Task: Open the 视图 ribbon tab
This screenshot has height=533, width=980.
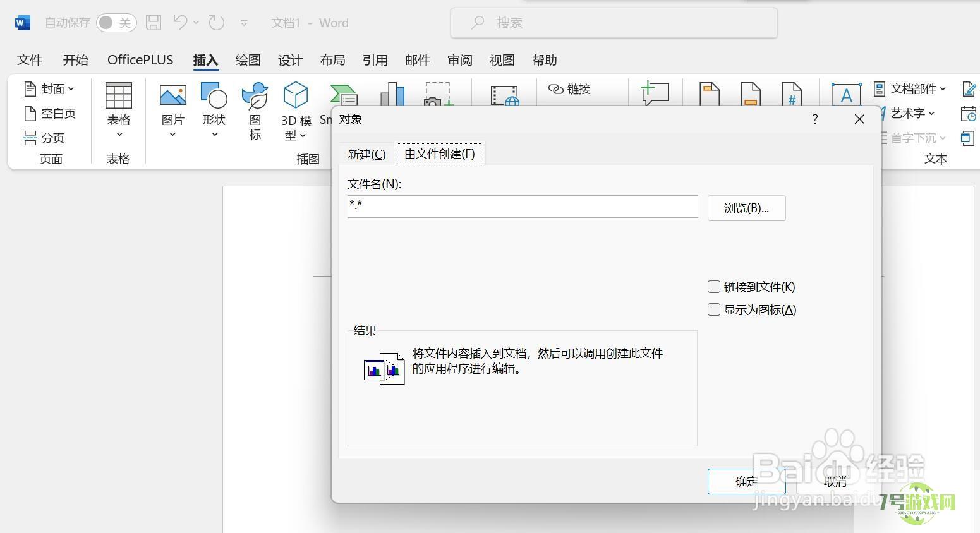Action: [502, 60]
